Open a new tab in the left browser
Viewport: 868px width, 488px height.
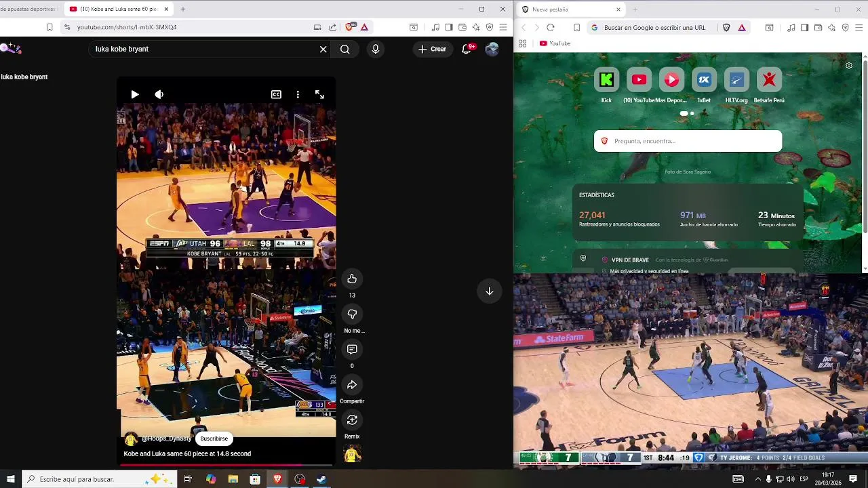(x=182, y=9)
